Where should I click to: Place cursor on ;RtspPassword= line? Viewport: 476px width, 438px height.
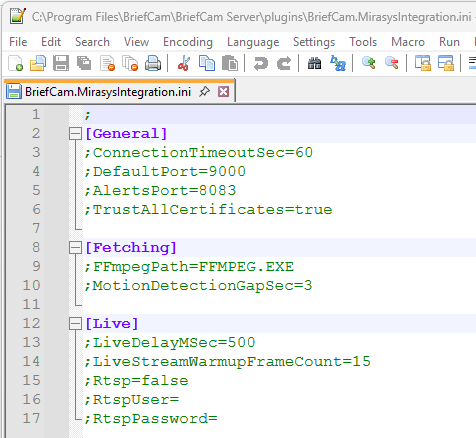point(151,419)
